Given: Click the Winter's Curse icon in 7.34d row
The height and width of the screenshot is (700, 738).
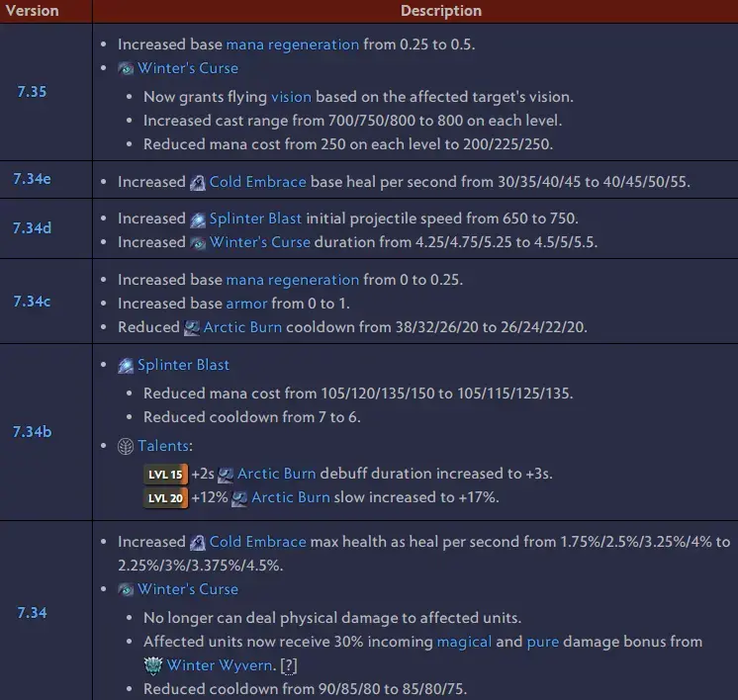Looking at the screenshot, I should (198, 243).
